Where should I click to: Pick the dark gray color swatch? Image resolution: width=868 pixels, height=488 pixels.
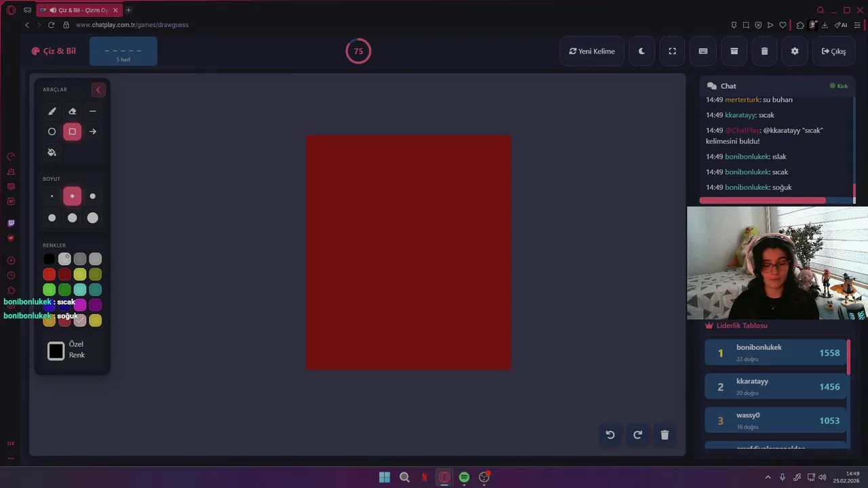[x=80, y=259]
